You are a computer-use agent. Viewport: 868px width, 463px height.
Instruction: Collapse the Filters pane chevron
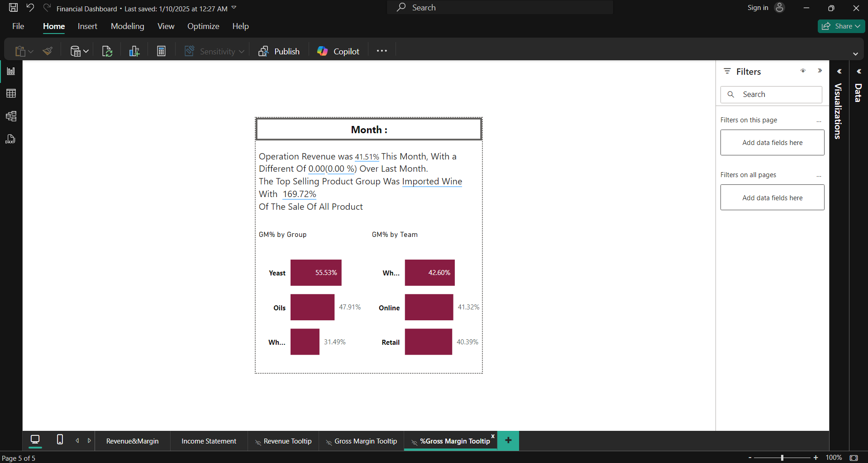pyautogui.click(x=820, y=71)
